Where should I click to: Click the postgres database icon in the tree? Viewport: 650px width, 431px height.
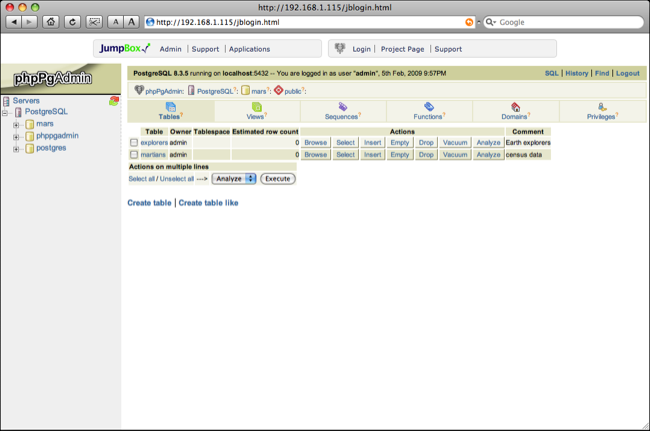pyautogui.click(x=29, y=148)
